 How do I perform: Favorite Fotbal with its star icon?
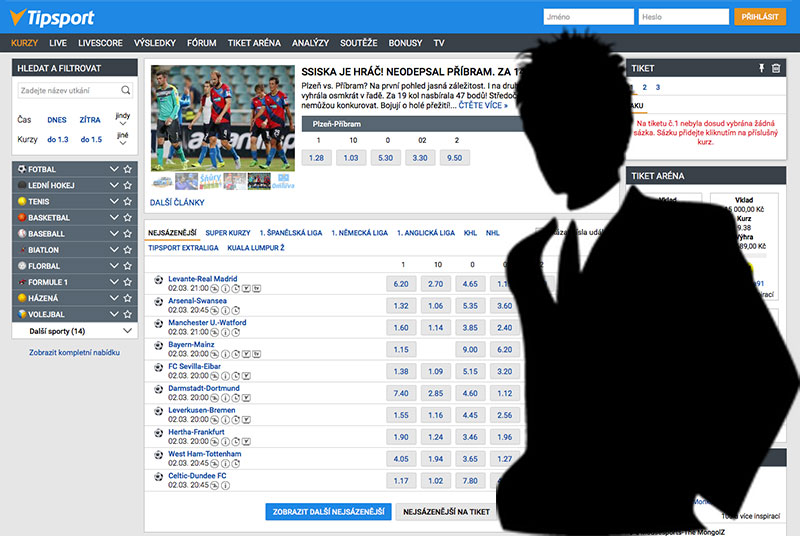pyautogui.click(x=127, y=170)
